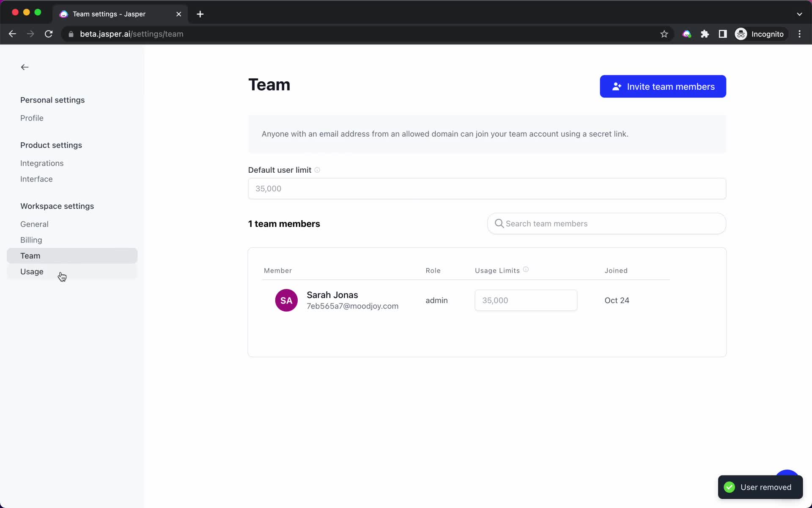The width and height of the screenshot is (812, 508).
Task: Click the Interface product settings link
Action: click(x=36, y=179)
